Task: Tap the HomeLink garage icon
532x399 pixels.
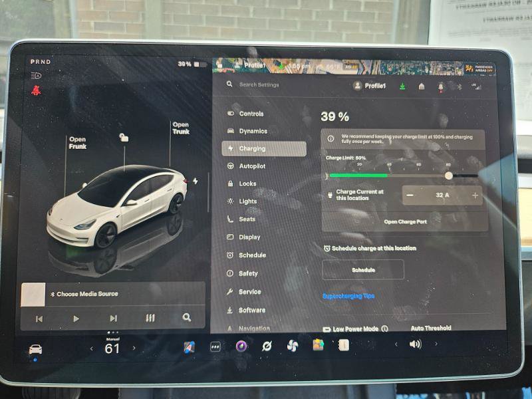Action: [422, 86]
